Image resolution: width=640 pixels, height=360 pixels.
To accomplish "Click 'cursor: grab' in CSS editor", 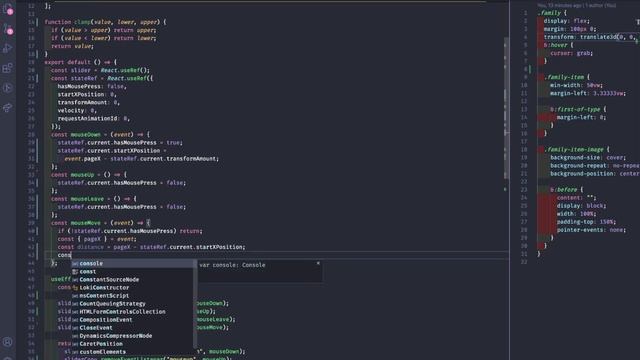I will click(x=571, y=53).
